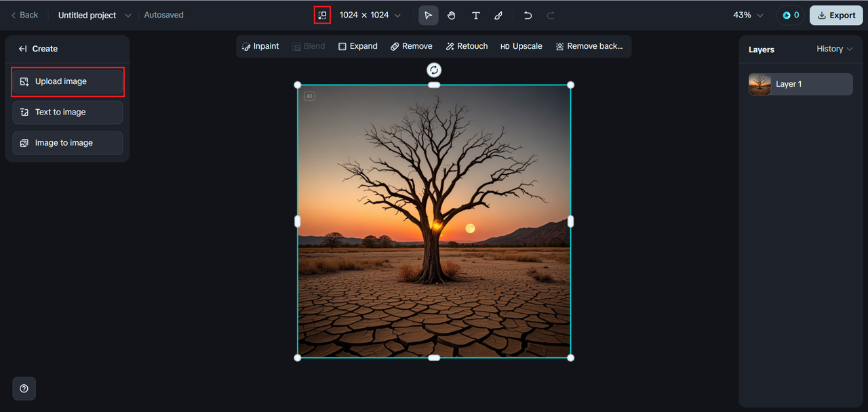Click the canvas resize icon

[322, 15]
